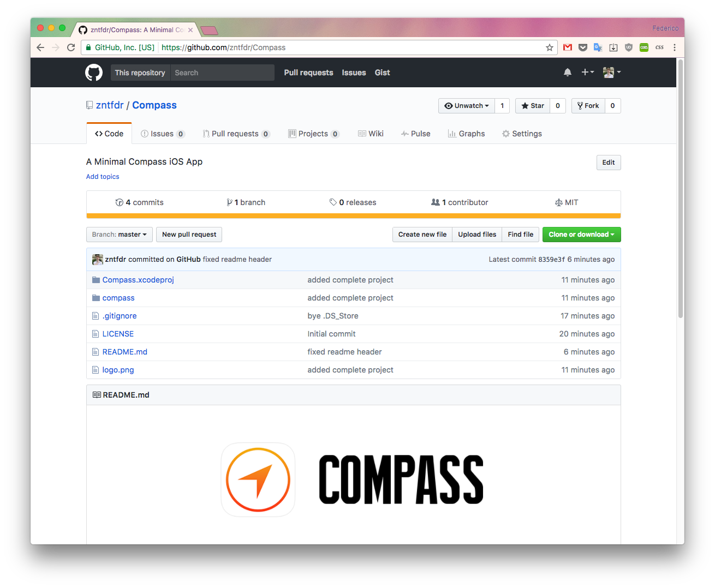Open Gist in top navigation
This screenshot has width=715, height=588.
[382, 73]
